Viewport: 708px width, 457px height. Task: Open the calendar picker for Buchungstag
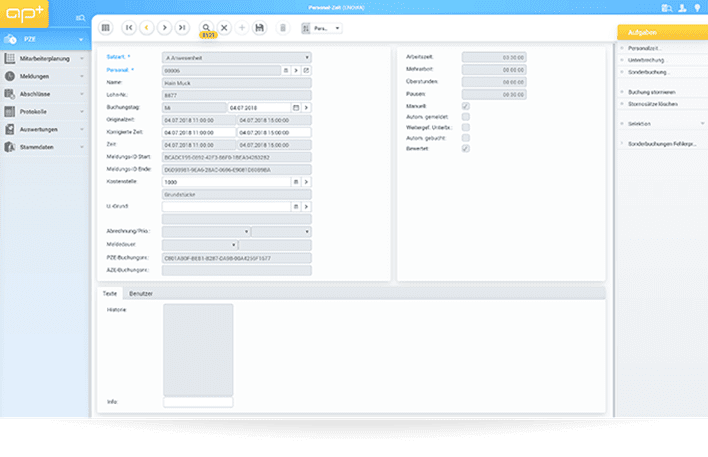296,107
